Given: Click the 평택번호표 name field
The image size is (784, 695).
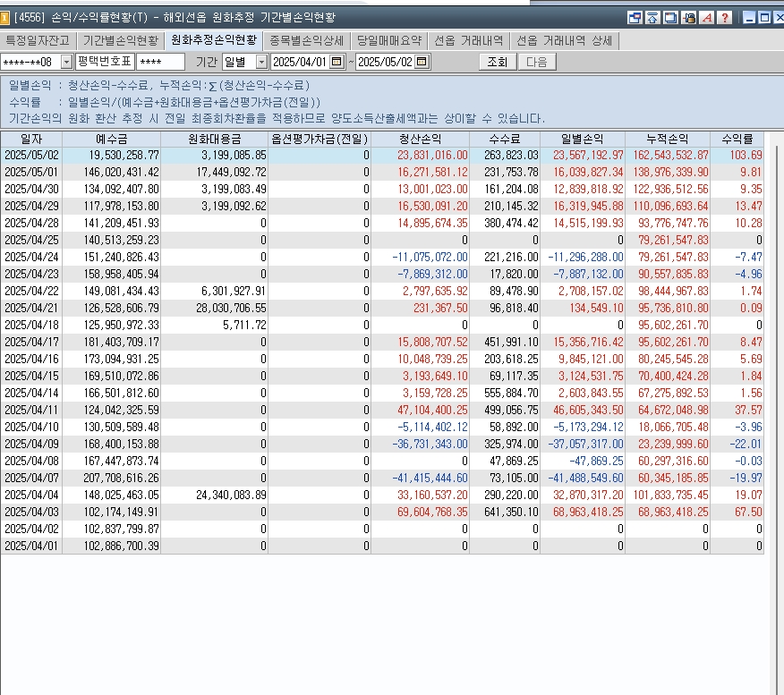Looking at the screenshot, I should tap(105, 62).
